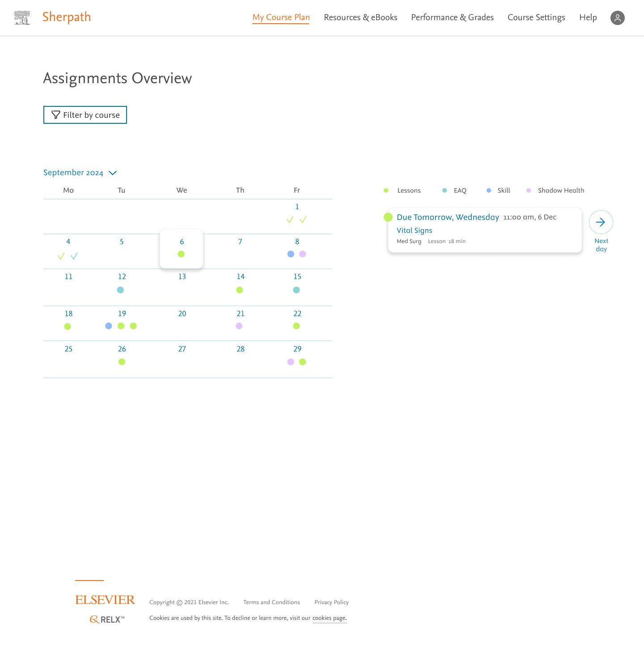Open the Vital Signs lesson link
This screenshot has width=644, height=665.
[x=415, y=230]
